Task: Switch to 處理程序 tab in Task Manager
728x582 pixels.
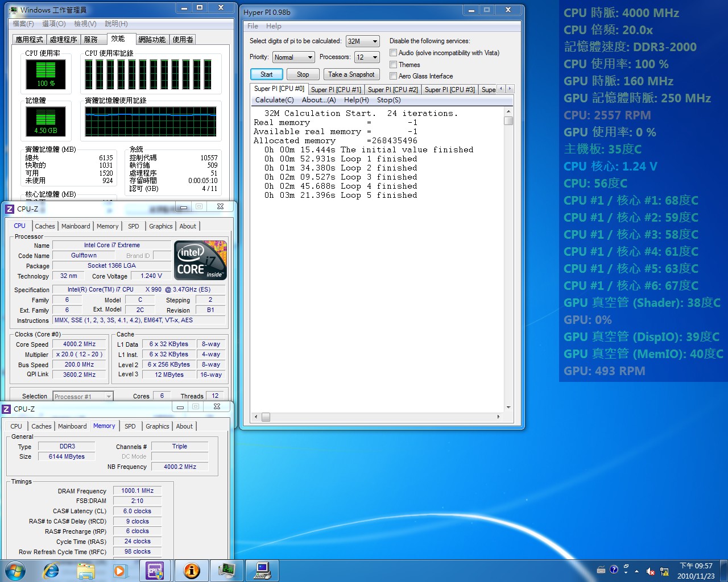Action: (x=63, y=39)
